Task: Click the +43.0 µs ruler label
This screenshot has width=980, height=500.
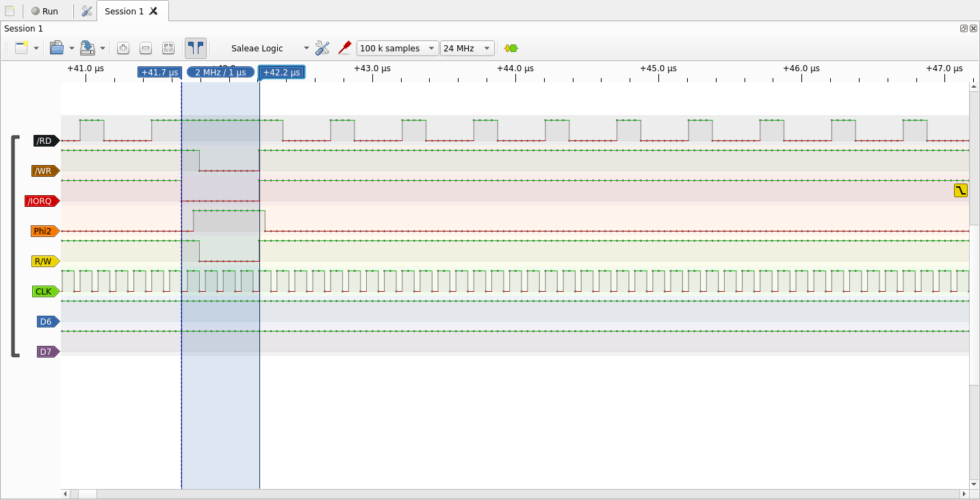Action: coord(372,68)
